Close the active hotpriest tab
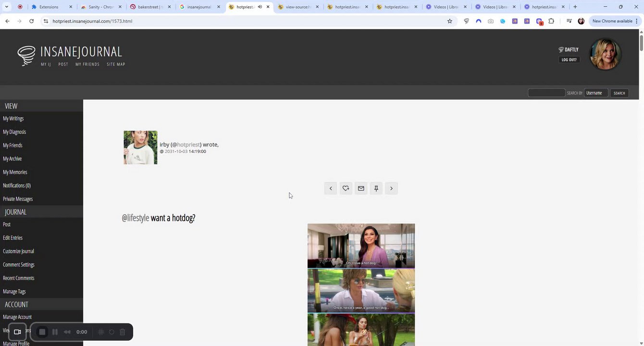This screenshot has width=644, height=346. click(x=268, y=7)
